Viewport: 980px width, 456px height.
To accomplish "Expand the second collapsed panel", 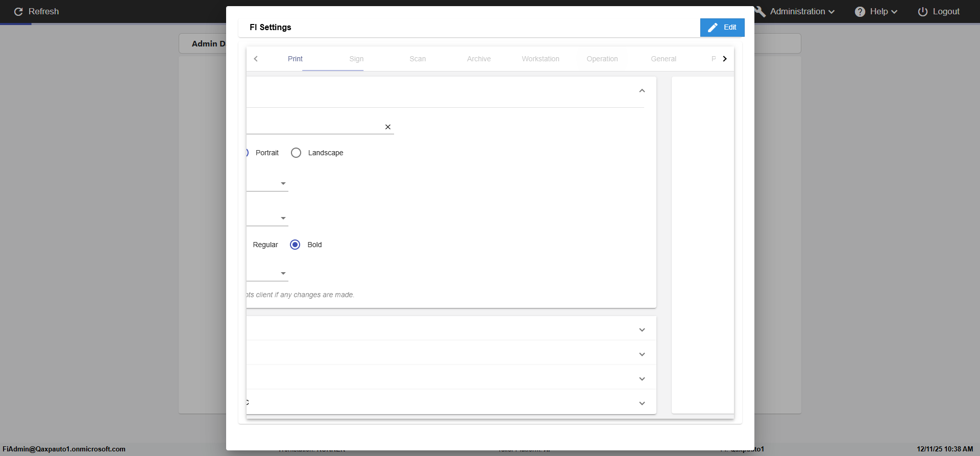I will pyautogui.click(x=642, y=354).
